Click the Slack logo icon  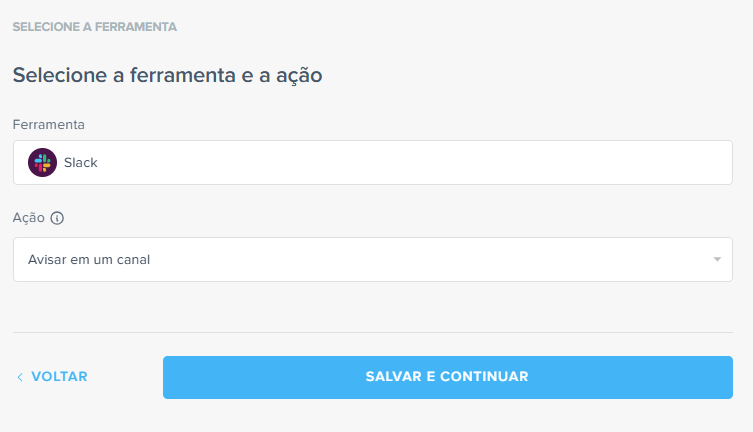click(x=42, y=162)
